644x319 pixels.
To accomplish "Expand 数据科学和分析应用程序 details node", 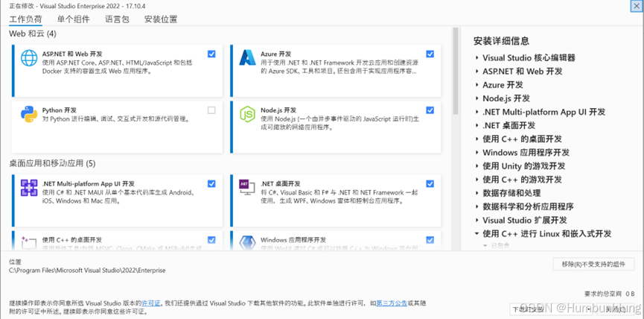I will click(476, 206).
